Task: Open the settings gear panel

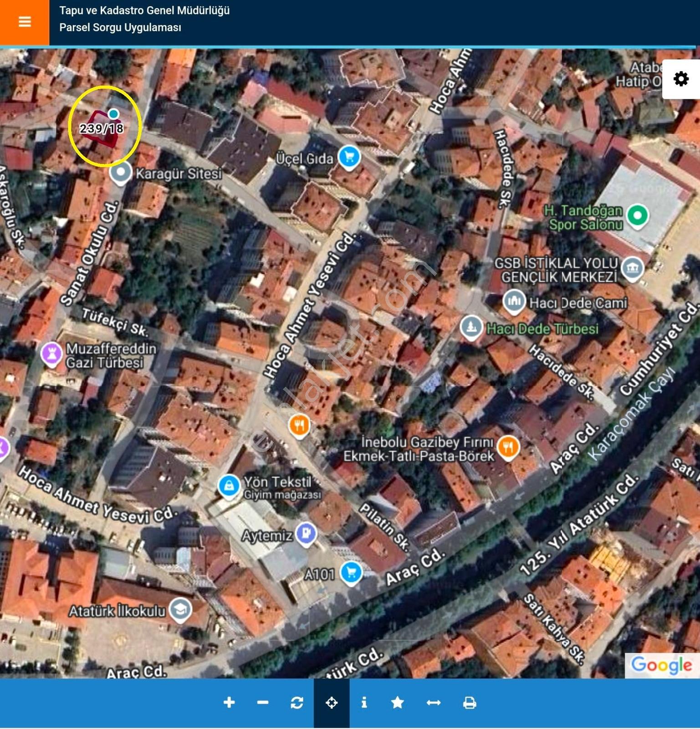Action: pyautogui.click(x=681, y=79)
